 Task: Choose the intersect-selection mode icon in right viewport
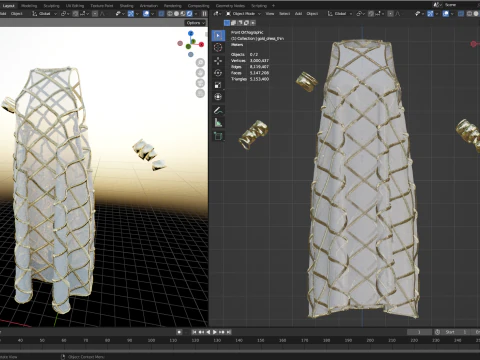tap(253, 23)
